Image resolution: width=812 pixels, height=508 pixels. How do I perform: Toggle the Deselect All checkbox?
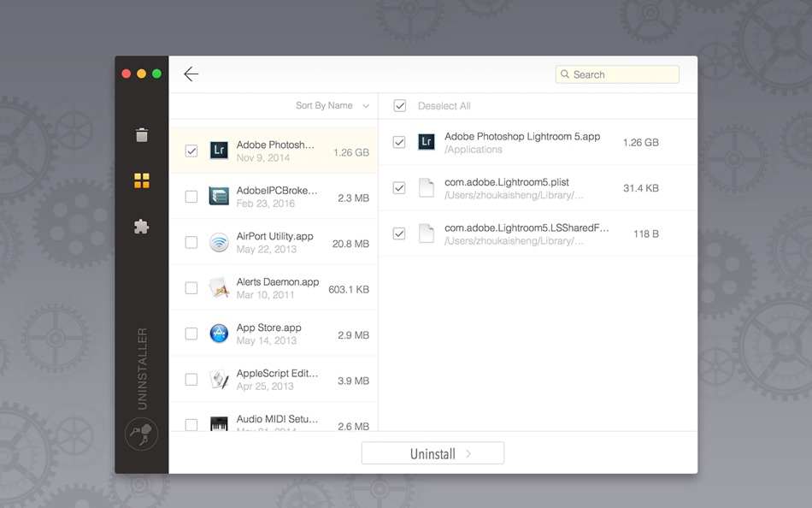(x=399, y=106)
